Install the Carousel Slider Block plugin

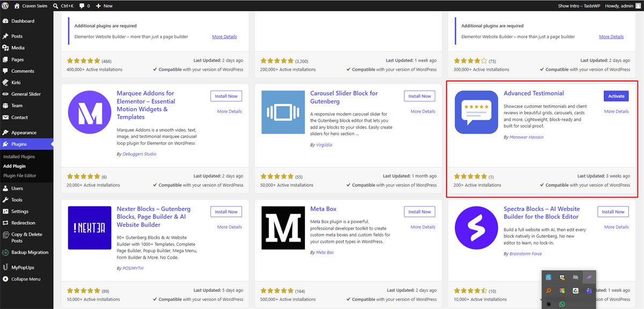pos(420,96)
